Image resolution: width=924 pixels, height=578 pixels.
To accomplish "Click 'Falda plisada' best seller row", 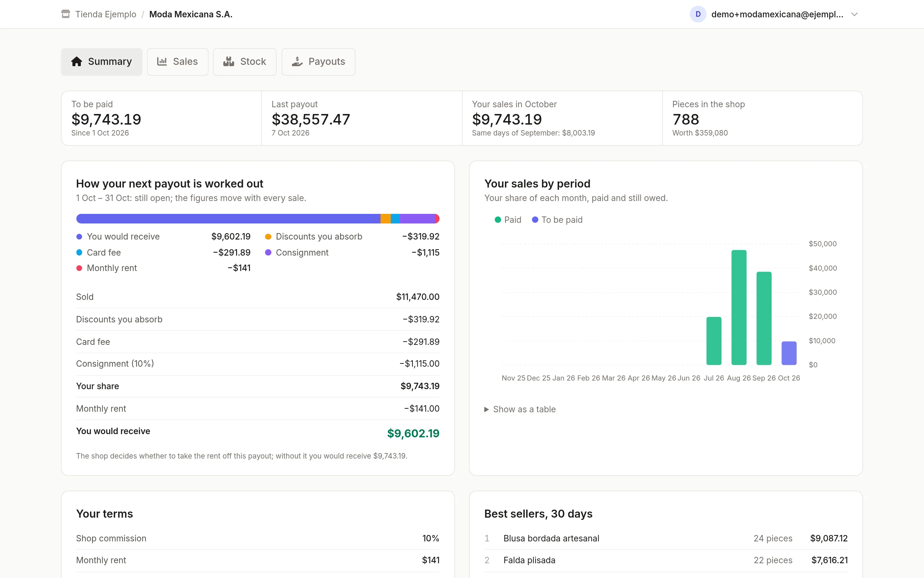I will pyautogui.click(x=666, y=560).
